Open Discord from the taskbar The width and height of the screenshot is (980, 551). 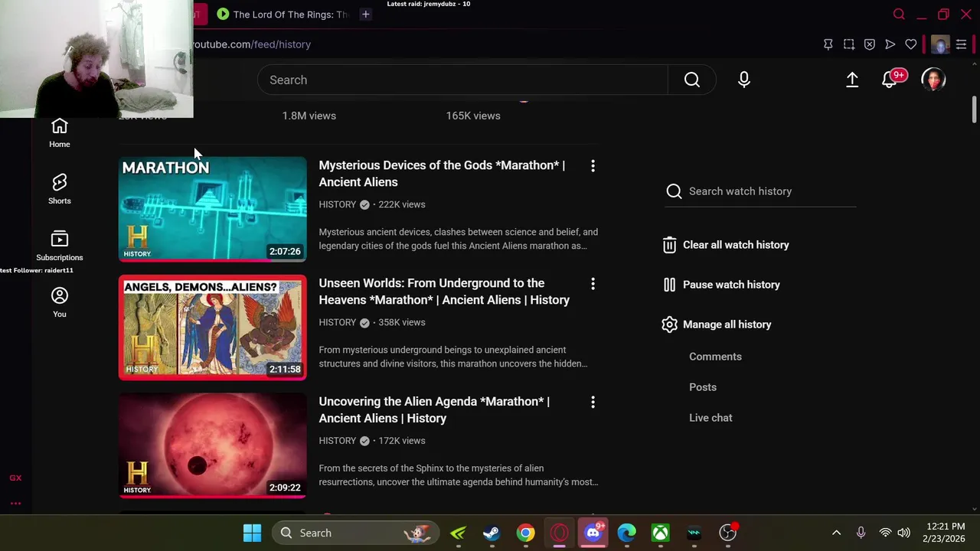pyautogui.click(x=593, y=533)
